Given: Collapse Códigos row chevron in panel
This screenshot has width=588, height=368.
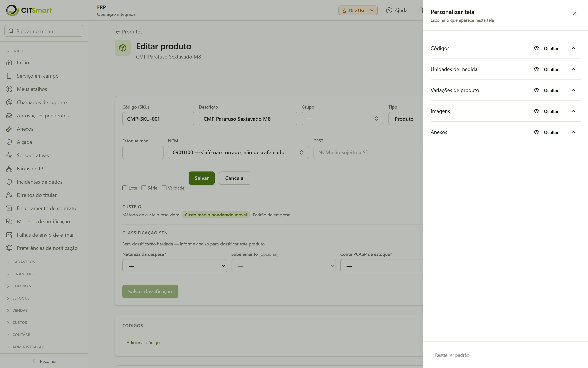Looking at the screenshot, I should click(573, 48).
